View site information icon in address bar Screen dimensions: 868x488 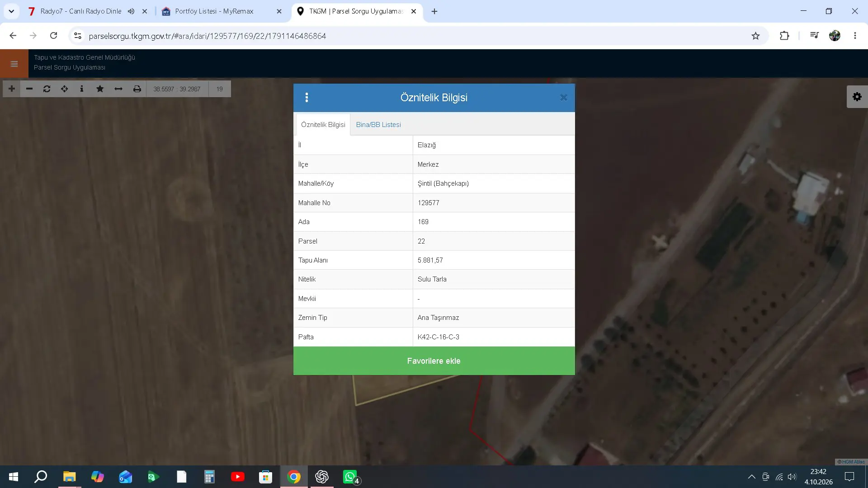pyautogui.click(x=78, y=36)
